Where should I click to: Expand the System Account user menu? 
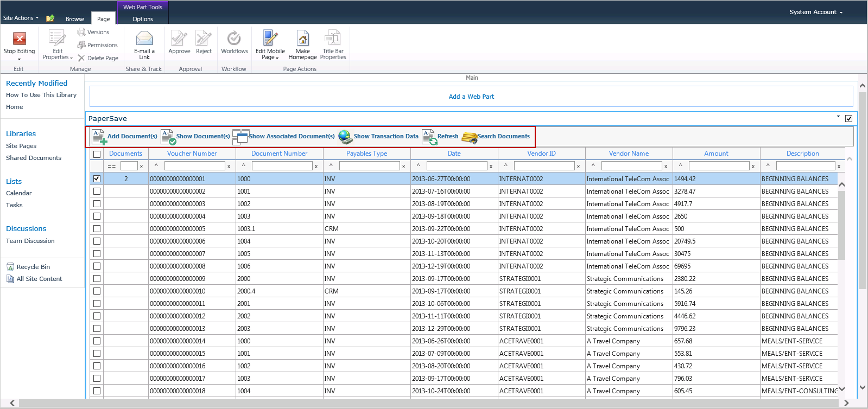(815, 12)
